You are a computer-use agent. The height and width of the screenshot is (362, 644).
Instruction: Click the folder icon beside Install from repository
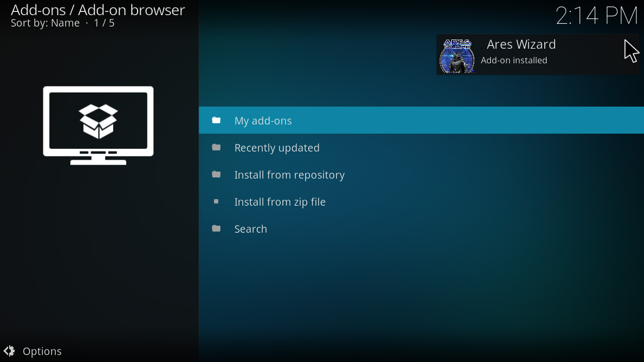click(217, 174)
